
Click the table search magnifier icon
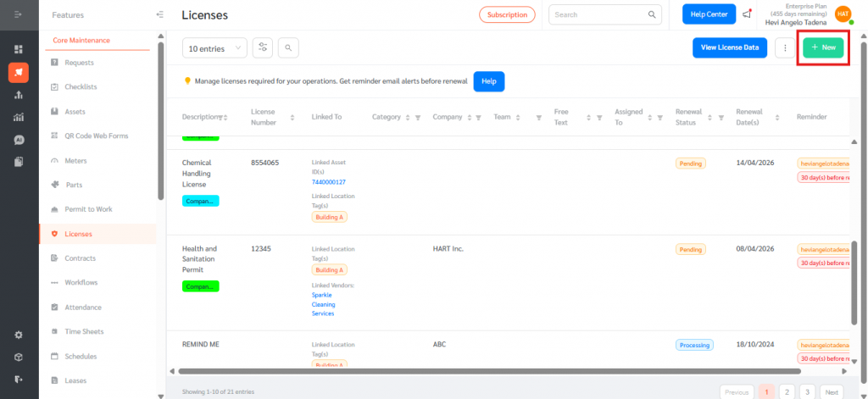(x=288, y=48)
